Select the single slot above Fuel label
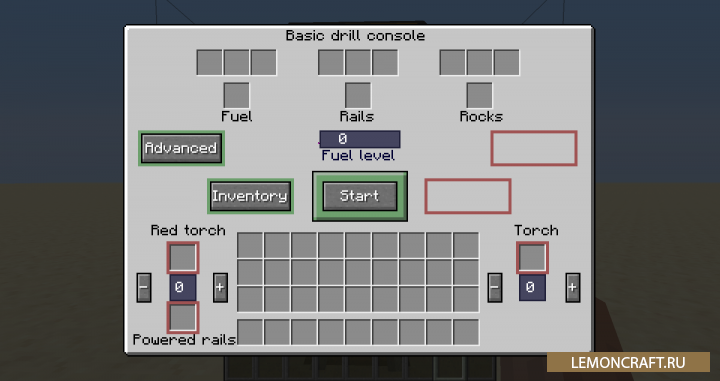The image size is (720, 381). pos(236,95)
